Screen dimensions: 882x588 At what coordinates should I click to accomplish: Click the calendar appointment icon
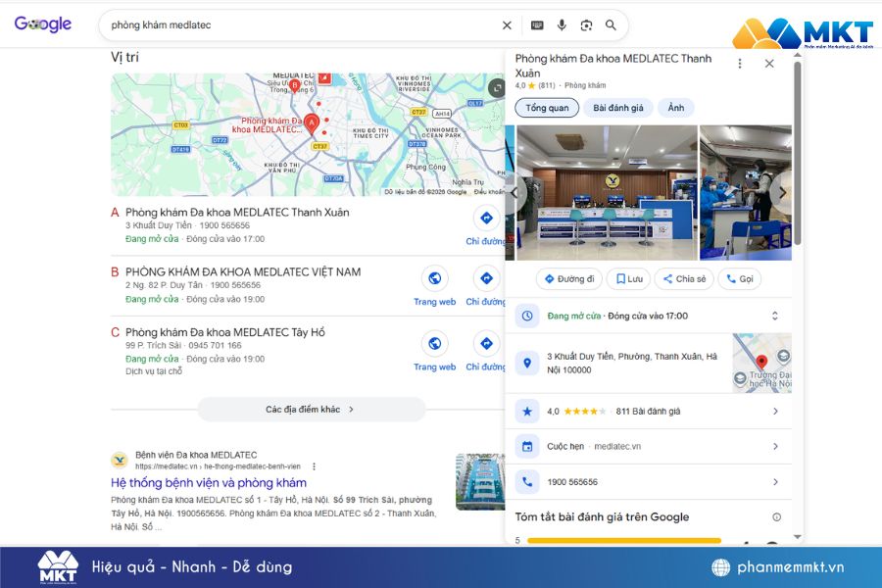(527, 446)
